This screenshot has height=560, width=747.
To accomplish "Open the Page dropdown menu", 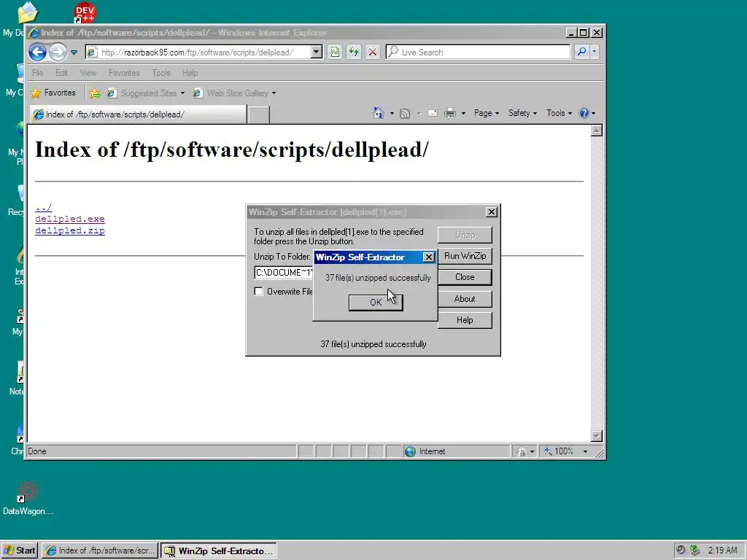I will (x=487, y=113).
